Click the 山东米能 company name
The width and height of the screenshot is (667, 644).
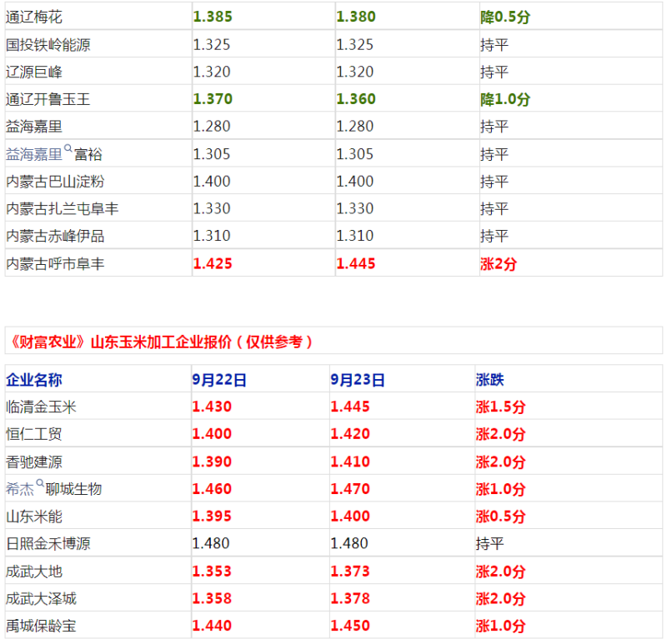coord(34,517)
